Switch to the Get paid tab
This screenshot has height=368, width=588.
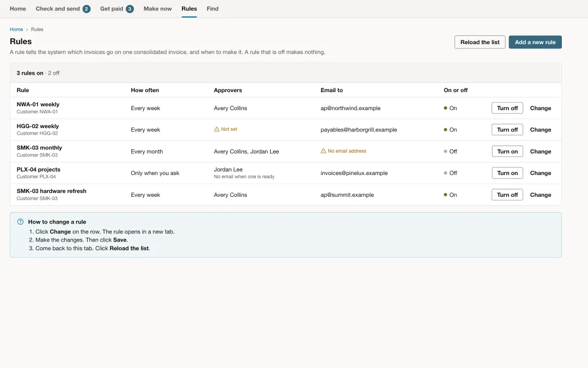pos(117,9)
